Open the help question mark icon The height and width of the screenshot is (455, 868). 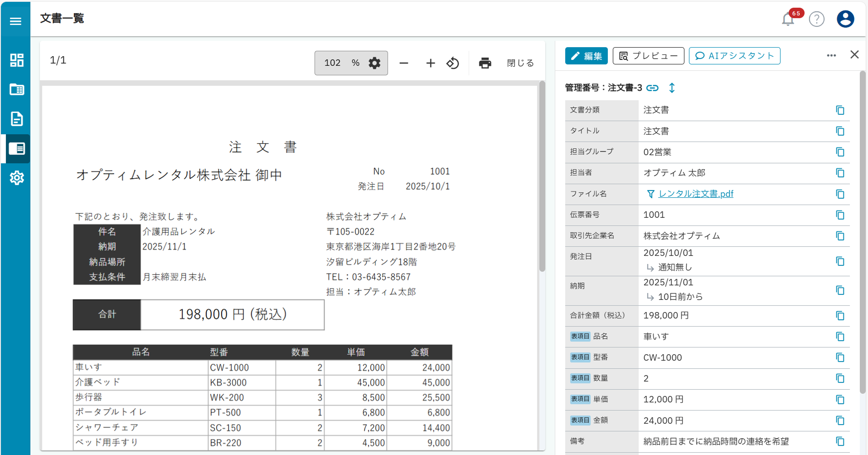816,19
